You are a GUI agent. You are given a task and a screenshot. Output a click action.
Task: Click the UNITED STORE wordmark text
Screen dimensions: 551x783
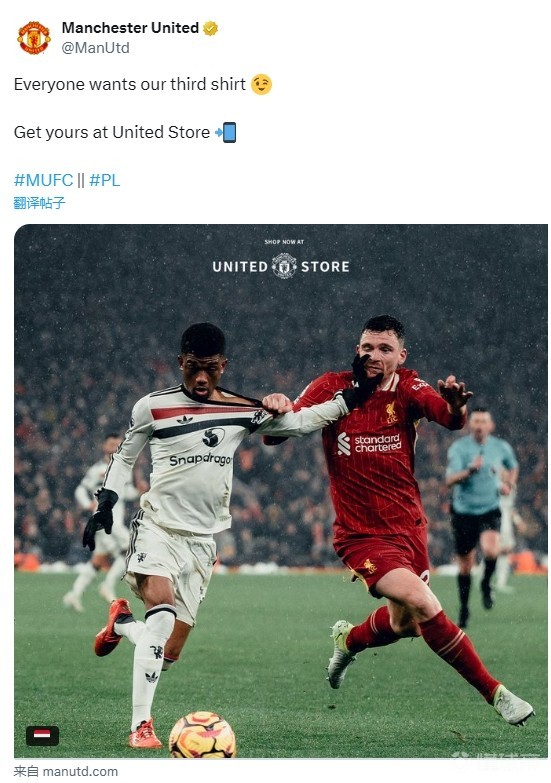click(x=281, y=267)
